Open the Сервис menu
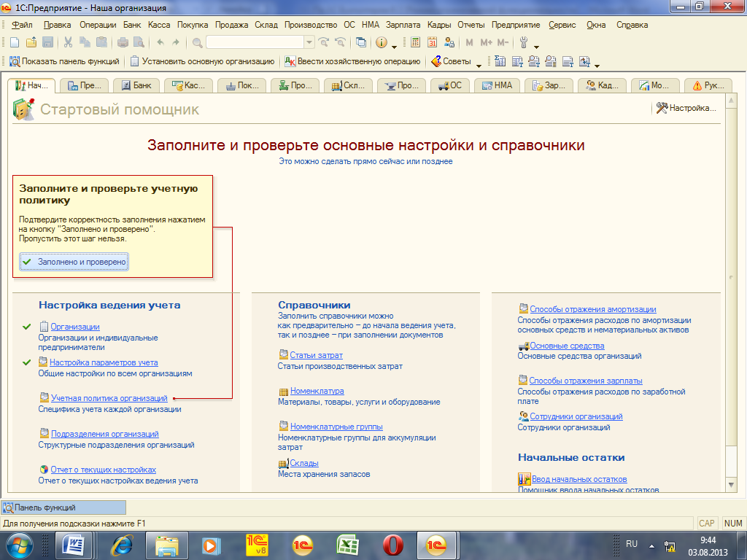 coord(562,25)
